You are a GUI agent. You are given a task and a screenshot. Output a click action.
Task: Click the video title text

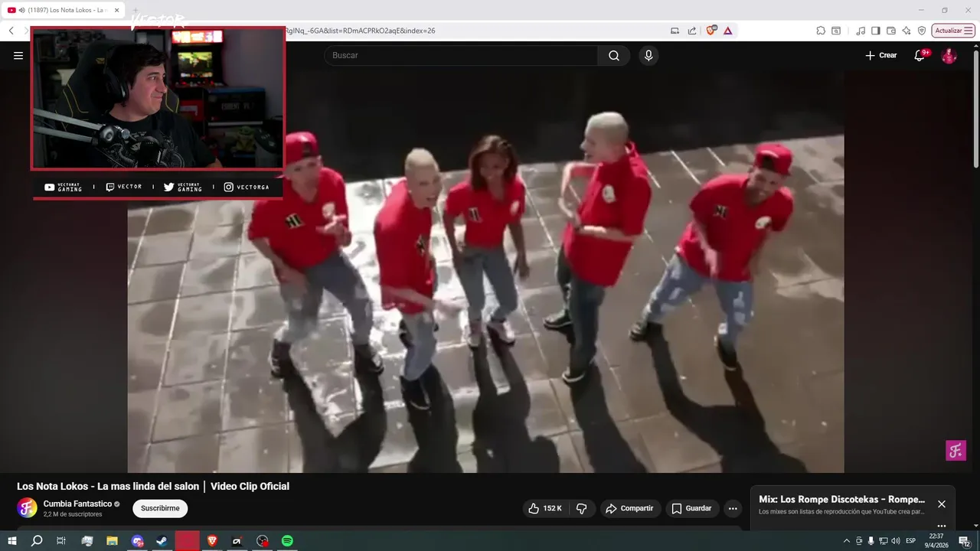(x=153, y=486)
